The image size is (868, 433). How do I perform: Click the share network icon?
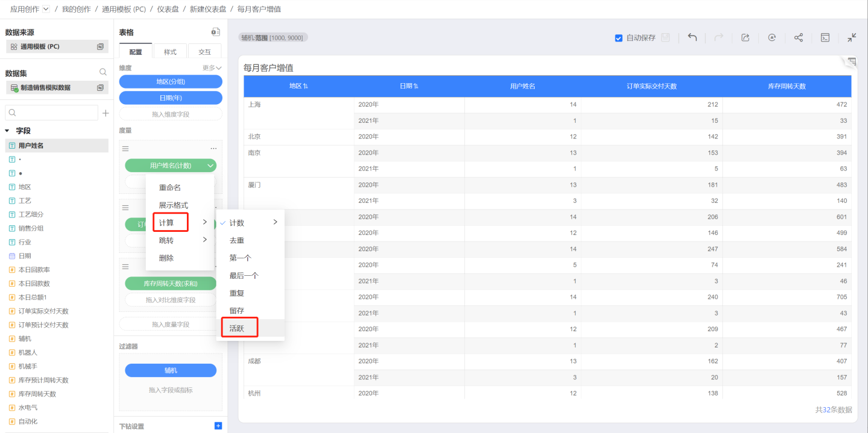click(x=798, y=37)
